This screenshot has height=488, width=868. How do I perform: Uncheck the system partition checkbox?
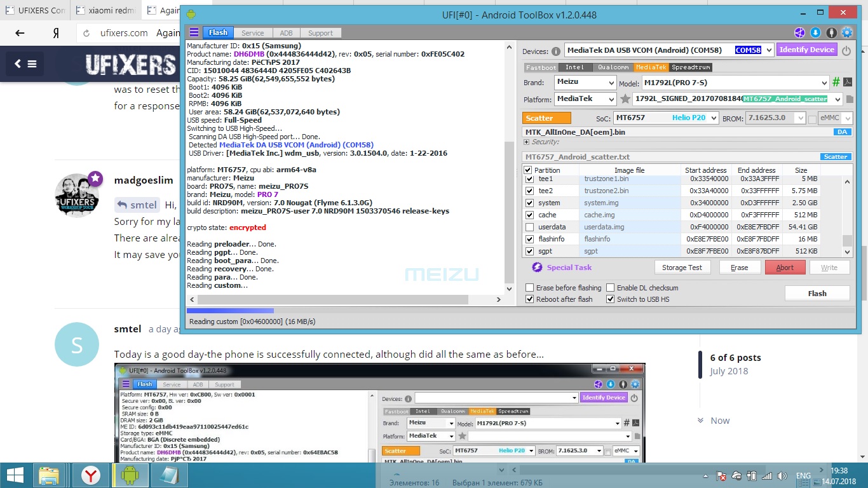tap(529, 203)
